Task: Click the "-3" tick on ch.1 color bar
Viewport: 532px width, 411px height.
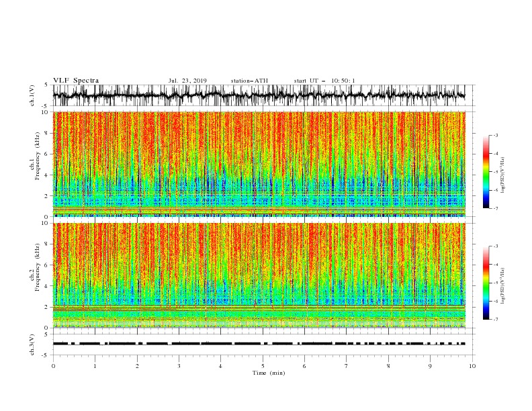Action: tap(495, 135)
